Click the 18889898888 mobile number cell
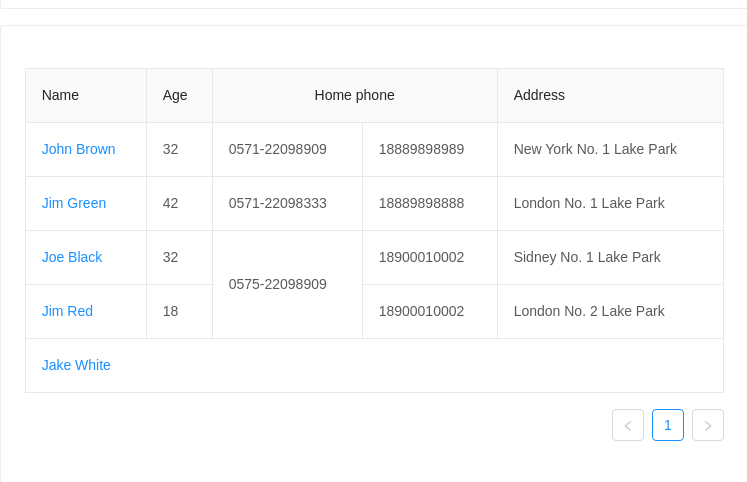 point(430,203)
